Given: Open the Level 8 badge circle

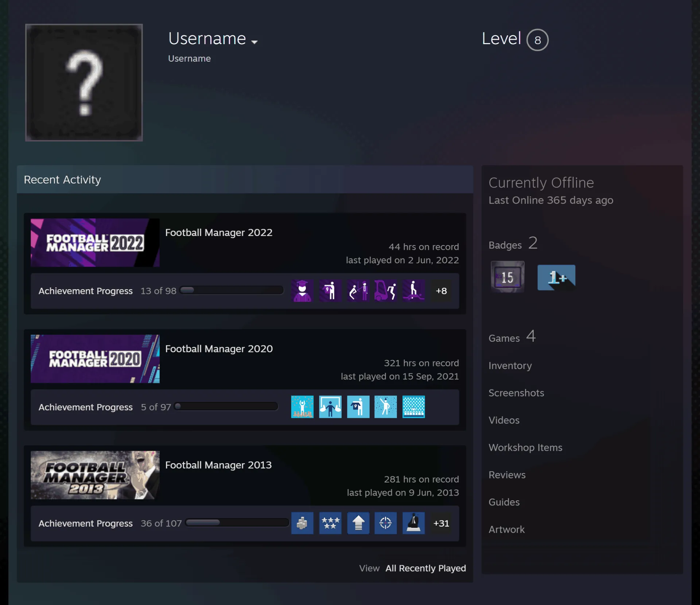Looking at the screenshot, I should pyautogui.click(x=537, y=40).
